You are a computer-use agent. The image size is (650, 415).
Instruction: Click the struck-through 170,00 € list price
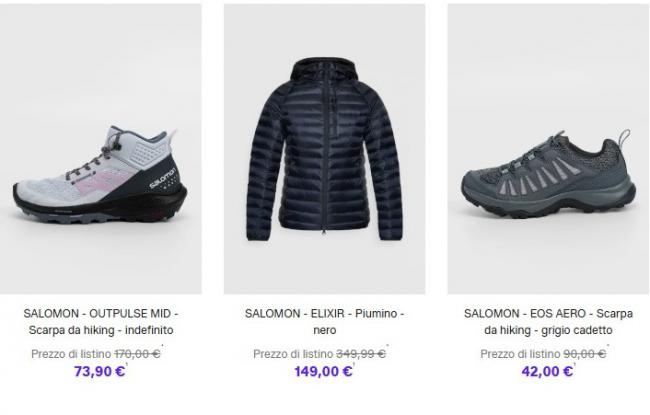[x=137, y=354]
